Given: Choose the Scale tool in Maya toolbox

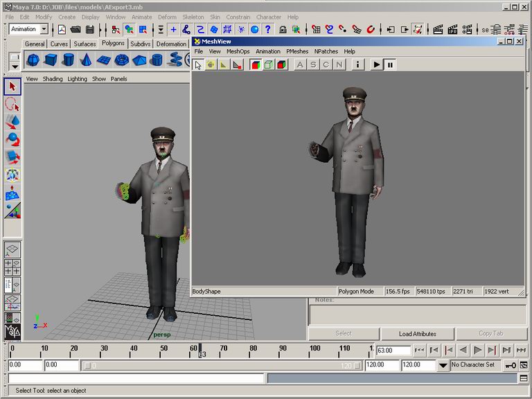Looking at the screenshot, I should (12, 157).
